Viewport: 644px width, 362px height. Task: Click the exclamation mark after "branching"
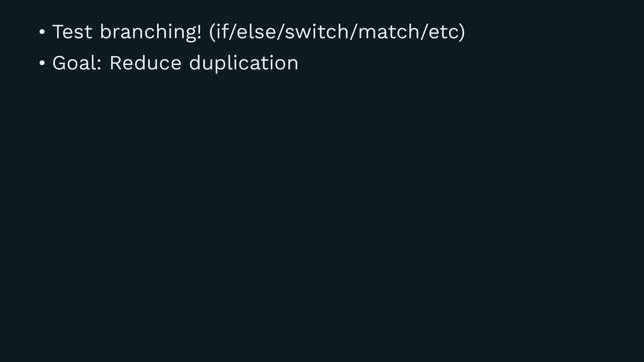click(199, 31)
